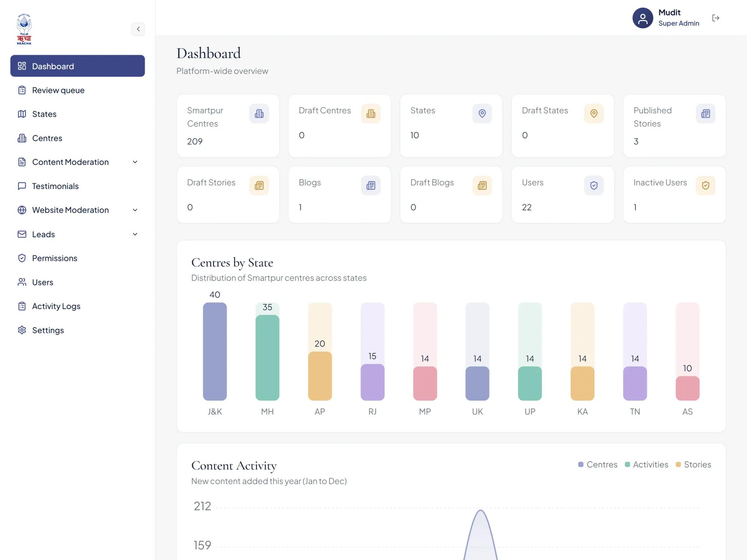Click the Mudit user avatar icon
This screenshot has height=560, width=747.
coord(642,18)
